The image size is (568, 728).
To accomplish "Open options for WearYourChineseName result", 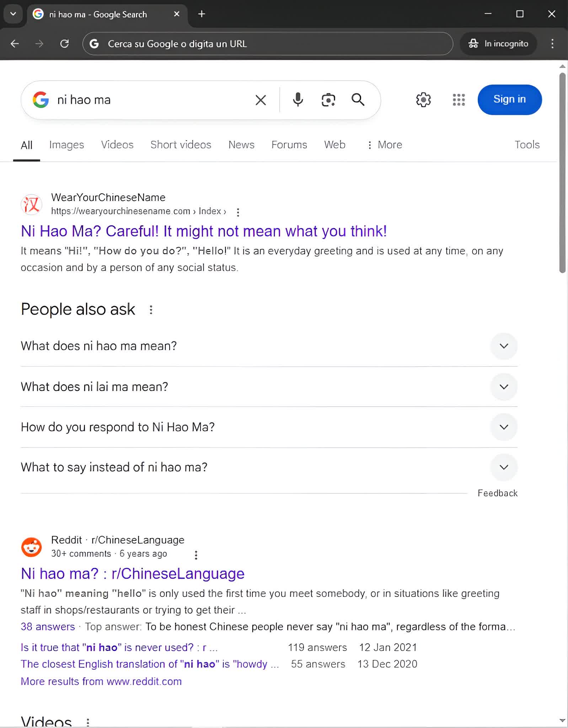I will [238, 212].
